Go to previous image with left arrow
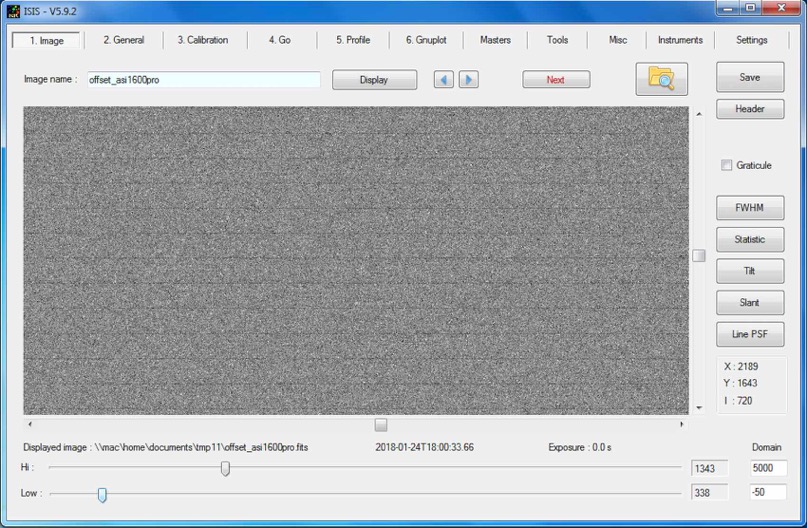 [x=444, y=80]
